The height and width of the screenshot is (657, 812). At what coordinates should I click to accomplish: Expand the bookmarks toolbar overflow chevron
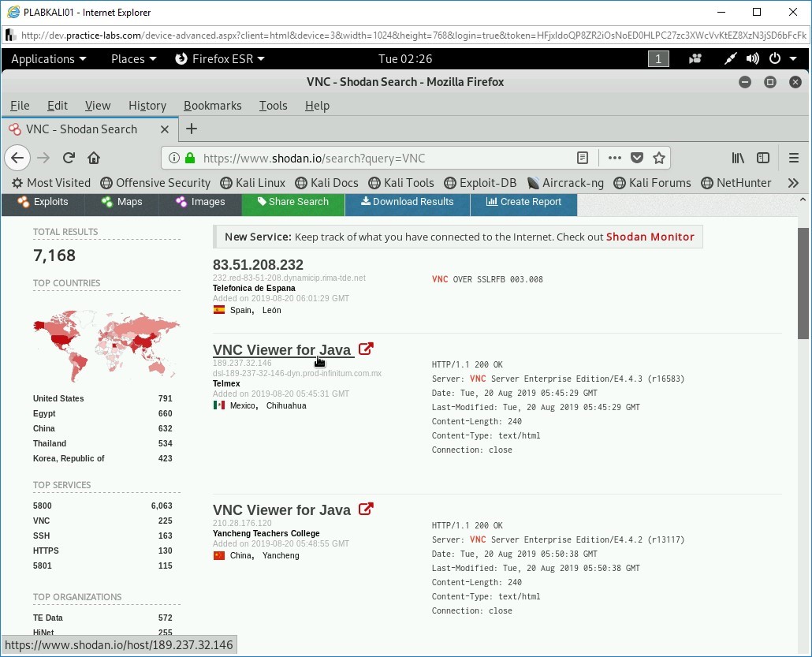click(x=794, y=182)
